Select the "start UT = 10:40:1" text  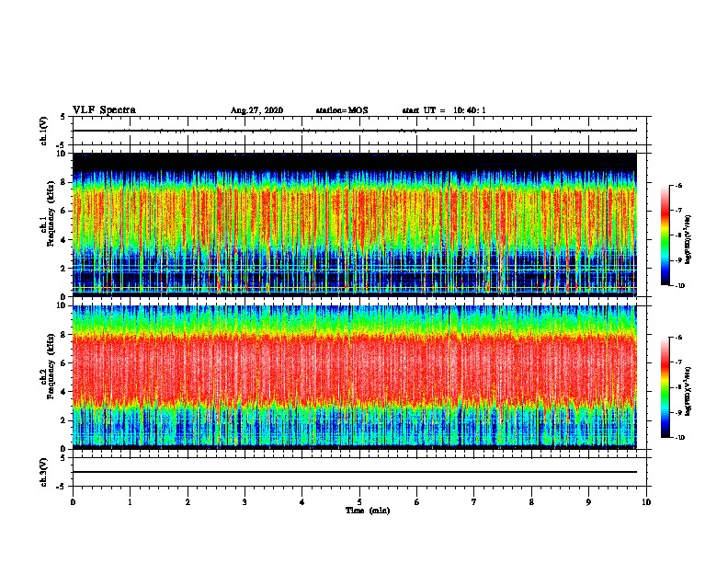tap(444, 110)
